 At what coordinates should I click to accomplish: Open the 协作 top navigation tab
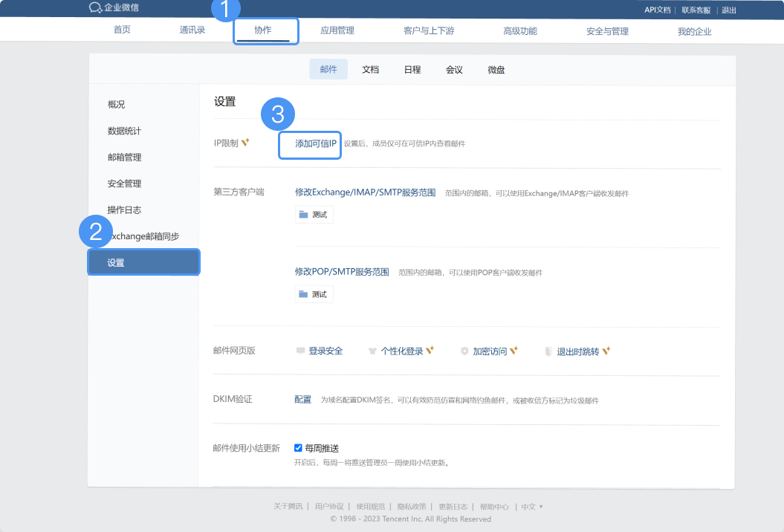tap(263, 31)
